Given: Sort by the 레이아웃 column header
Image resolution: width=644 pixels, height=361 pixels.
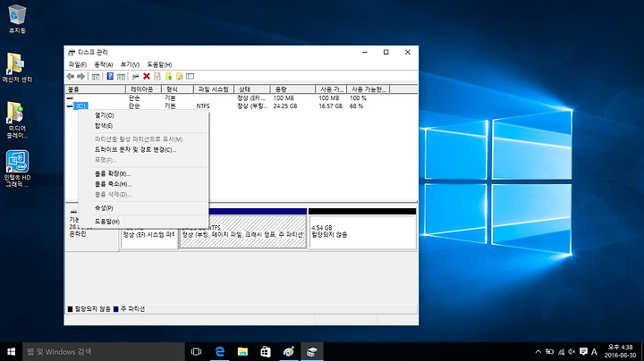Looking at the screenshot, I should point(143,89).
